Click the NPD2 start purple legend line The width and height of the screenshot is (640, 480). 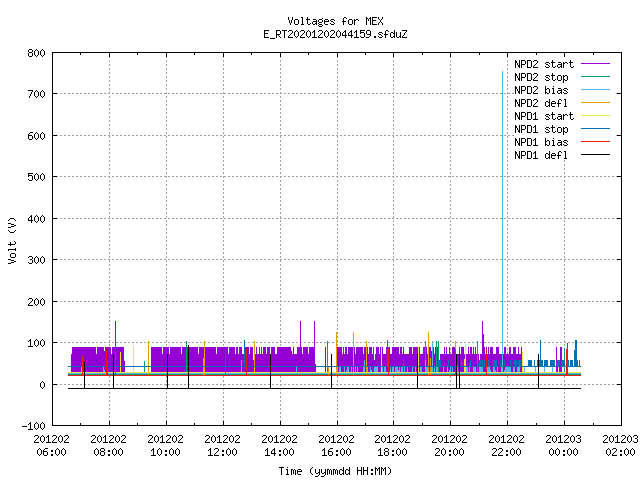(x=595, y=64)
